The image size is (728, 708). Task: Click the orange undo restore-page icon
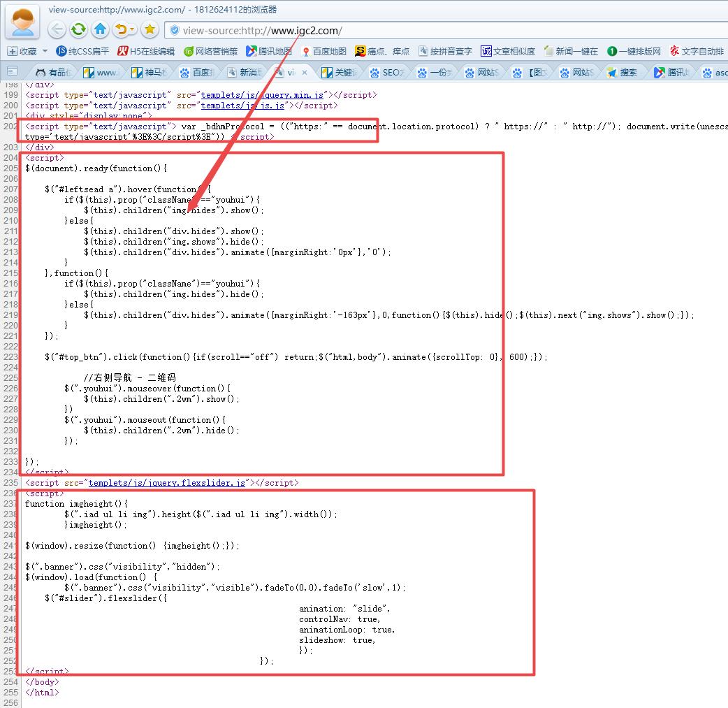click(x=121, y=29)
